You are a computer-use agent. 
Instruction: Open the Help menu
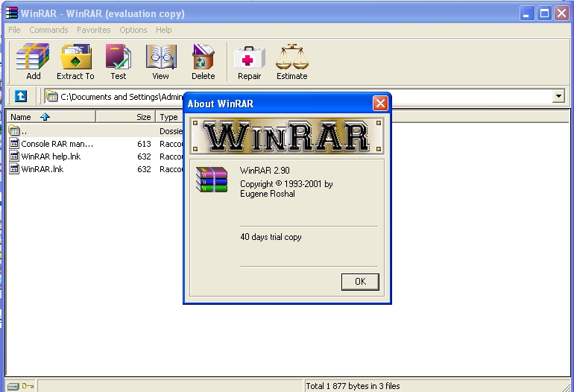tap(164, 30)
